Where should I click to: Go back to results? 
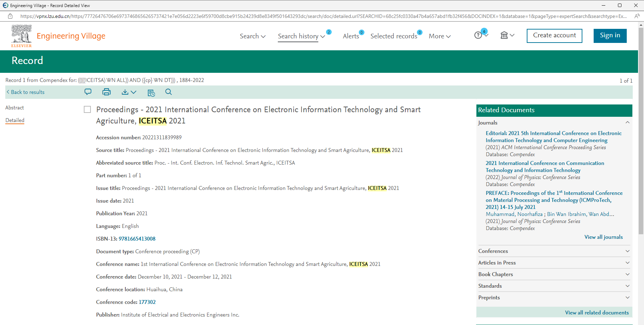tap(25, 92)
